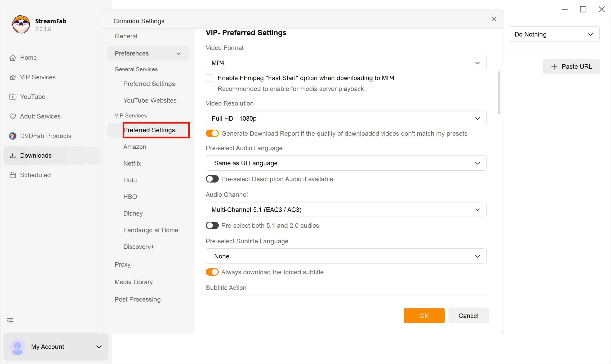The height and width of the screenshot is (364, 611).
Task: Open Adult Services in sidebar
Action: [x=40, y=116]
